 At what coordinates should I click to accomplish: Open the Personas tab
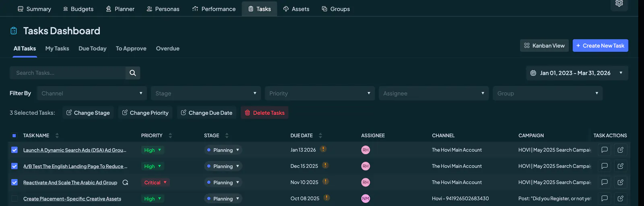tap(163, 9)
